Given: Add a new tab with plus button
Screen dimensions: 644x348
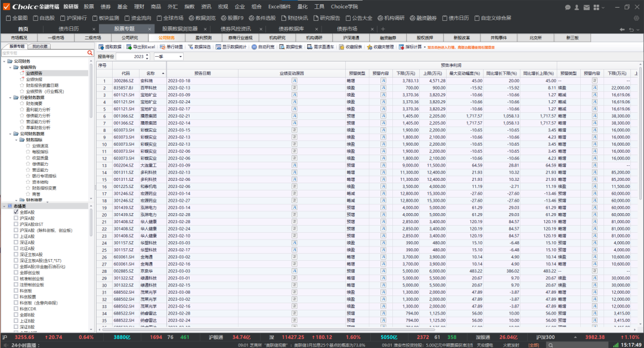Looking at the screenshot, I should pos(383,29).
